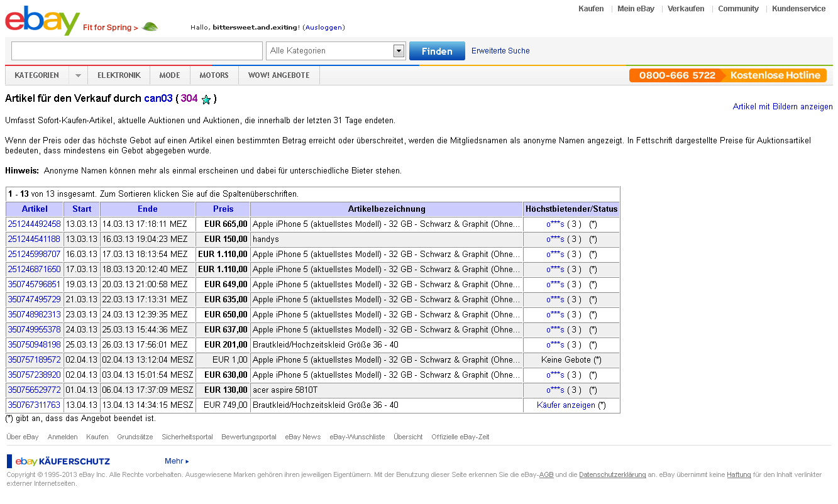Click the Kostenlose Hotline banner
The width and height of the screenshot is (838, 504).
click(x=728, y=75)
